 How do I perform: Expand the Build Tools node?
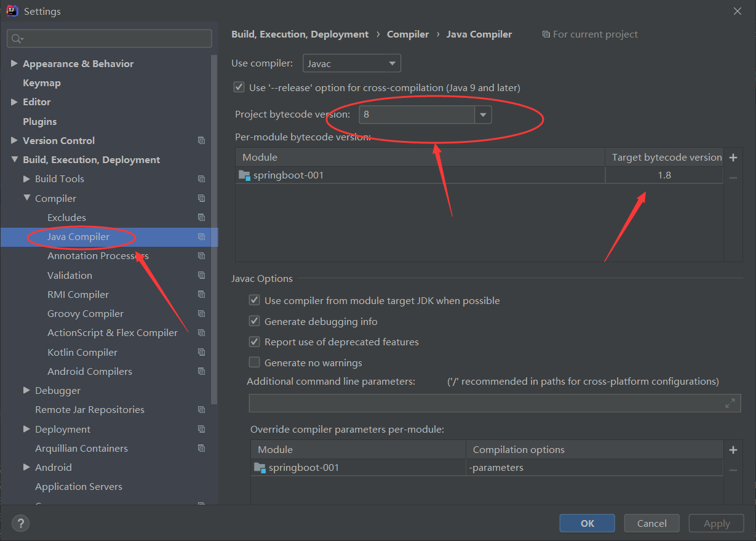[26, 178]
